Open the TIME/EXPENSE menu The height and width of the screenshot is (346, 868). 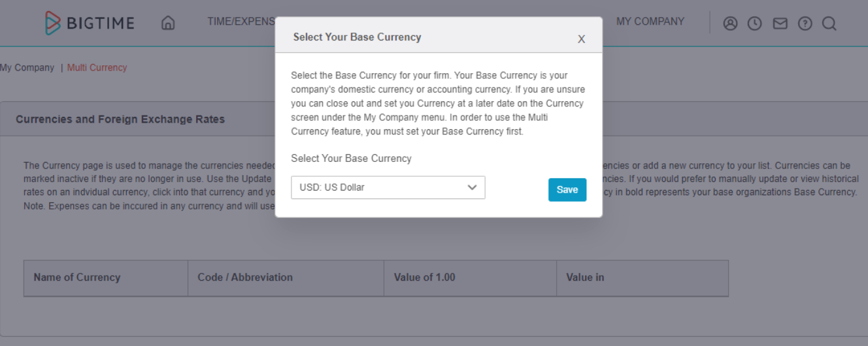pyautogui.click(x=241, y=22)
